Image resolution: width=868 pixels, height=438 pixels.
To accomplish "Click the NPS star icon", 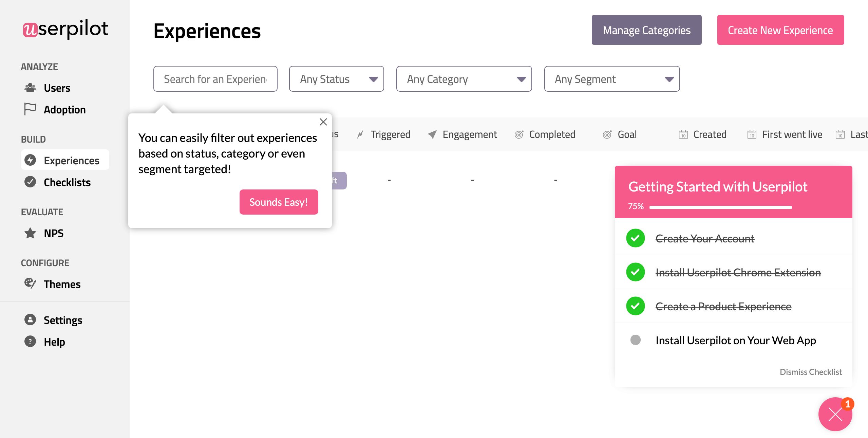I will (x=30, y=234).
